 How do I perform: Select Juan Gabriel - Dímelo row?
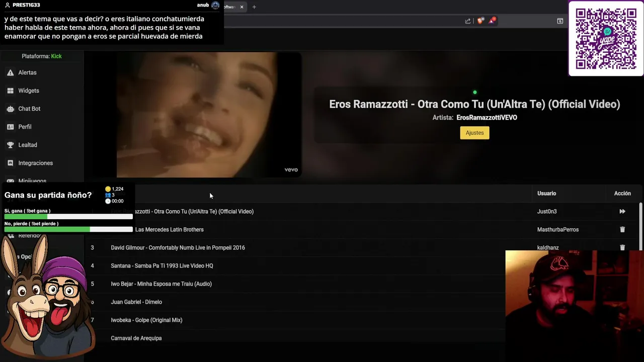point(295,302)
